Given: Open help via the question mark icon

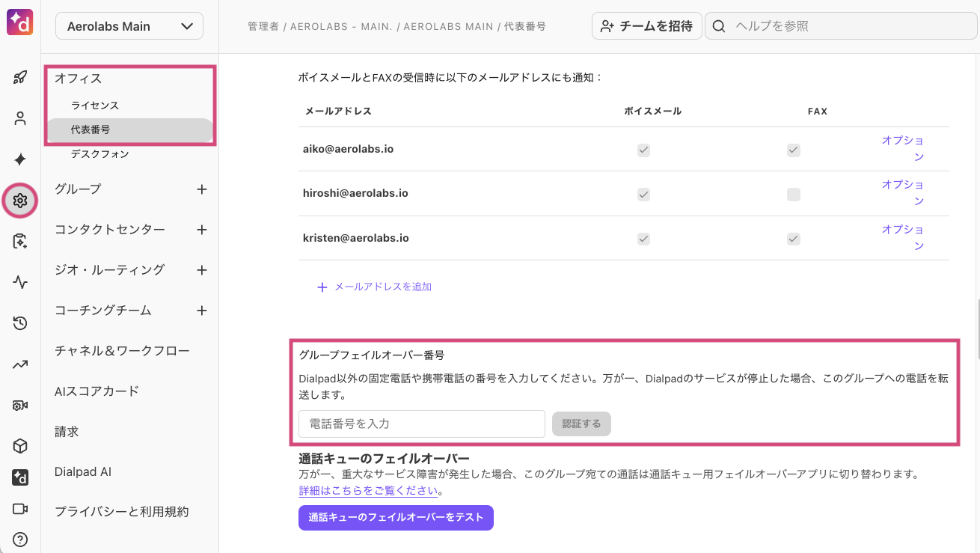Looking at the screenshot, I should 19,540.
